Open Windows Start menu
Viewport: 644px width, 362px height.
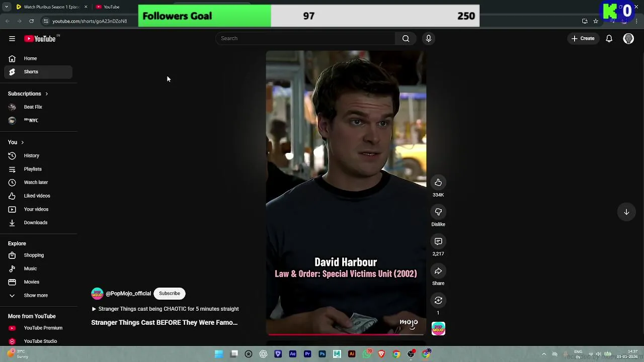tap(219, 354)
